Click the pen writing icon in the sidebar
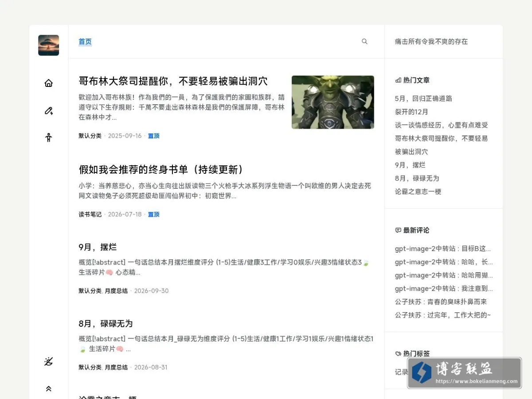532x399 pixels. 49,110
